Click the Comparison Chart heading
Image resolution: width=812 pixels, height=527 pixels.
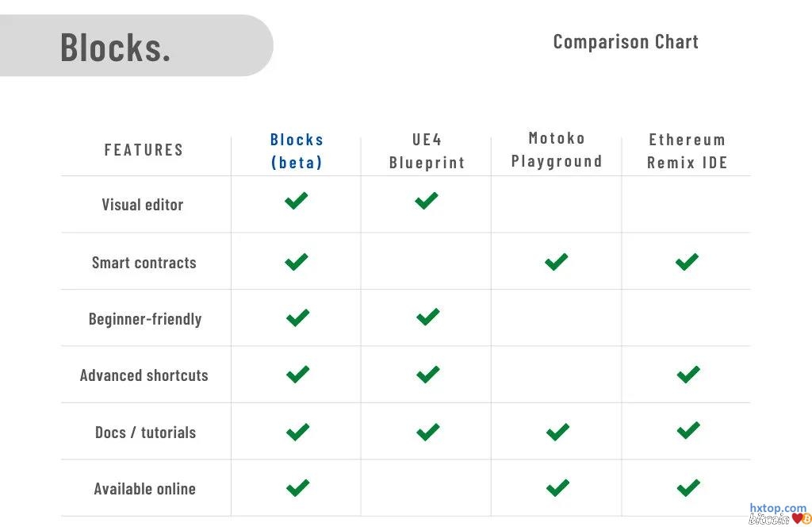pyautogui.click(x=626, y=42)
